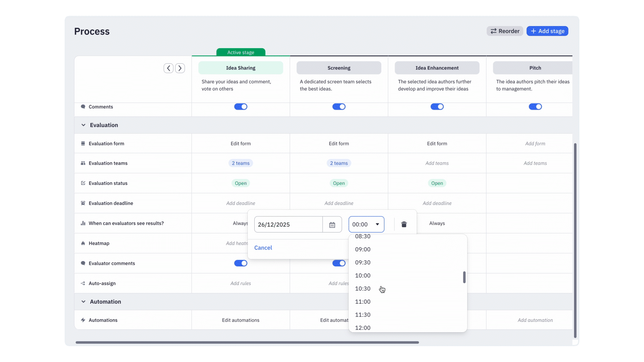The width and height of the screenshot is (644, 362).
Task: Select the Screening stage header
Action: tap(339, 67)
